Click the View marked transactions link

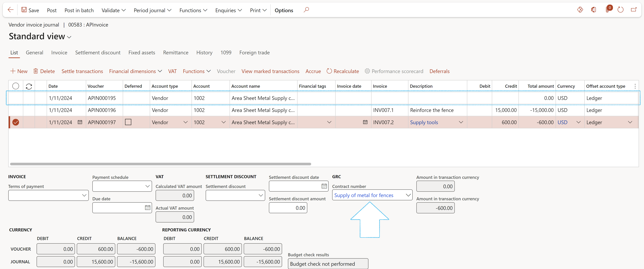click(271, 71)
